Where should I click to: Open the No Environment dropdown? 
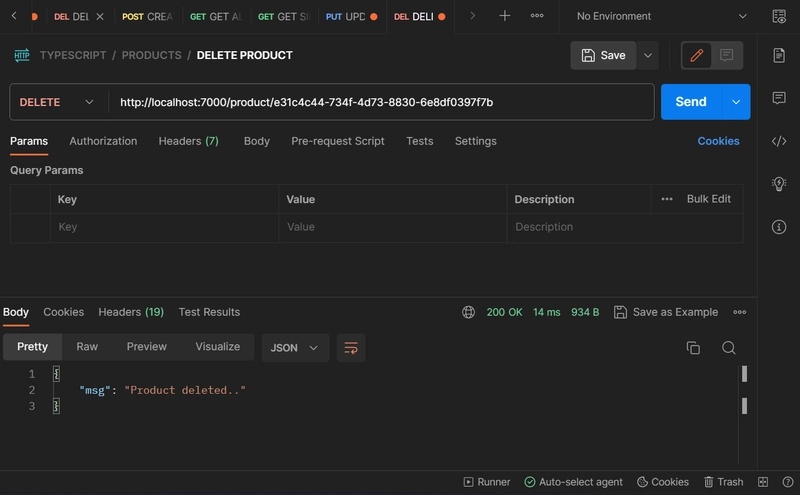(661, 16)
